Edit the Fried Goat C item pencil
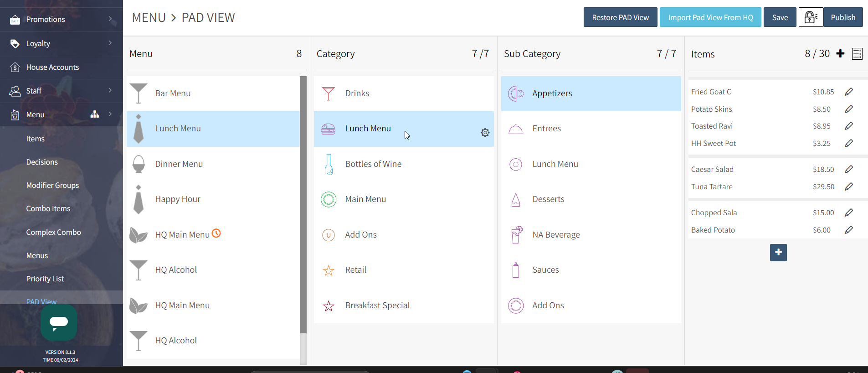868x373 pixels. (849, 92)
